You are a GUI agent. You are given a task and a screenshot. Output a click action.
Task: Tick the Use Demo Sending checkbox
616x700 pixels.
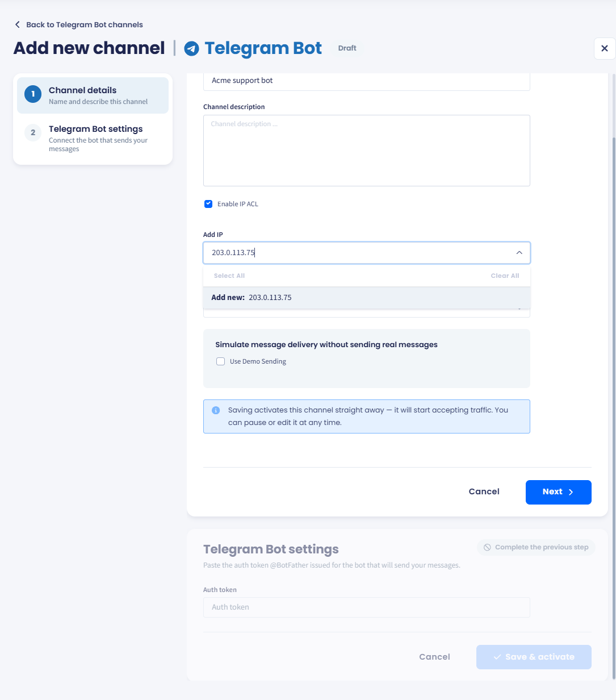(221, 361)
